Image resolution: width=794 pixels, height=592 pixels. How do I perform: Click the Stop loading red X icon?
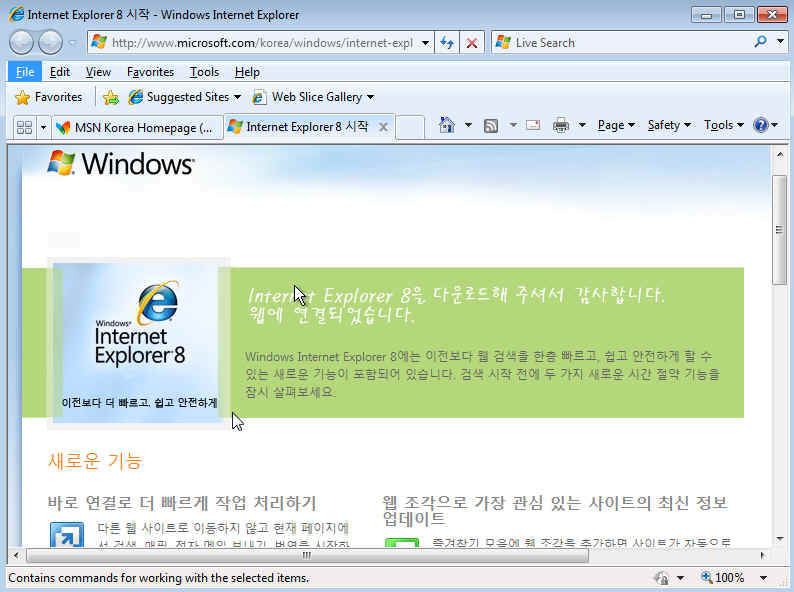[x=471, y=43]
